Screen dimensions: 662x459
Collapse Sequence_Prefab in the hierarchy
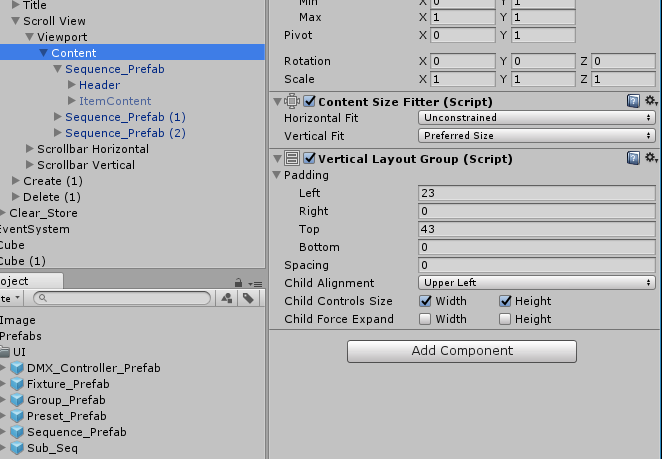pyautogui.click(x=57, y=69)
